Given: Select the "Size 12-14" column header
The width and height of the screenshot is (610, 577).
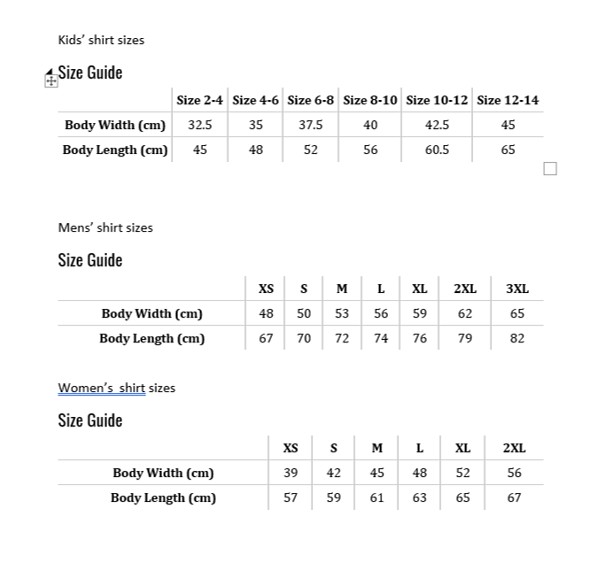Looking at the screenshot, I should pos(508,100).
